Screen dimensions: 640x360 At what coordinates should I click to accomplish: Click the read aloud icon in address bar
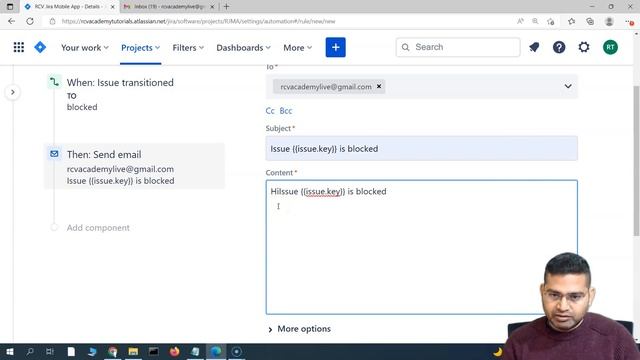coord(520,21)
